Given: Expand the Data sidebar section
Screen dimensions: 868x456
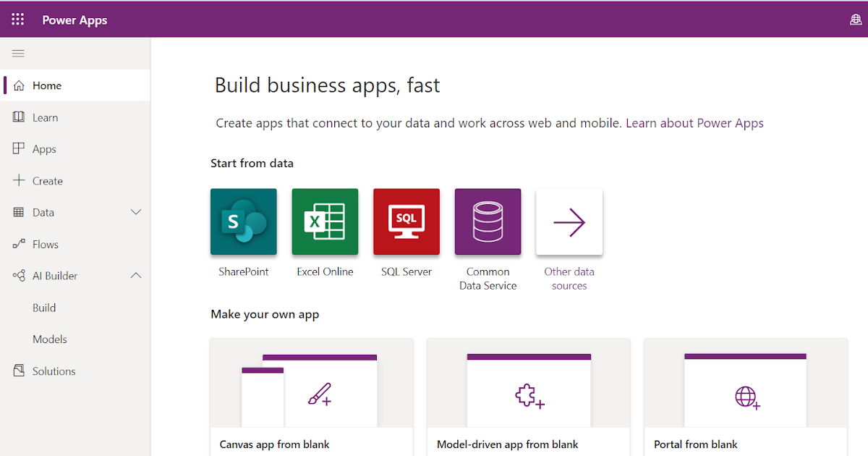Looking at the screenshot, I should pos(135,212).
